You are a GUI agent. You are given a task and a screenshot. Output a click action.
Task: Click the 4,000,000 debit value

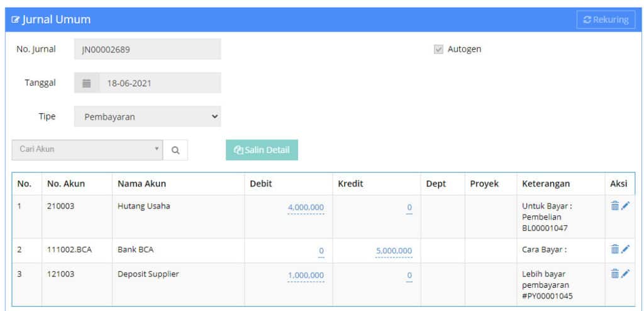pyautogui.click(x=306, y=207)
